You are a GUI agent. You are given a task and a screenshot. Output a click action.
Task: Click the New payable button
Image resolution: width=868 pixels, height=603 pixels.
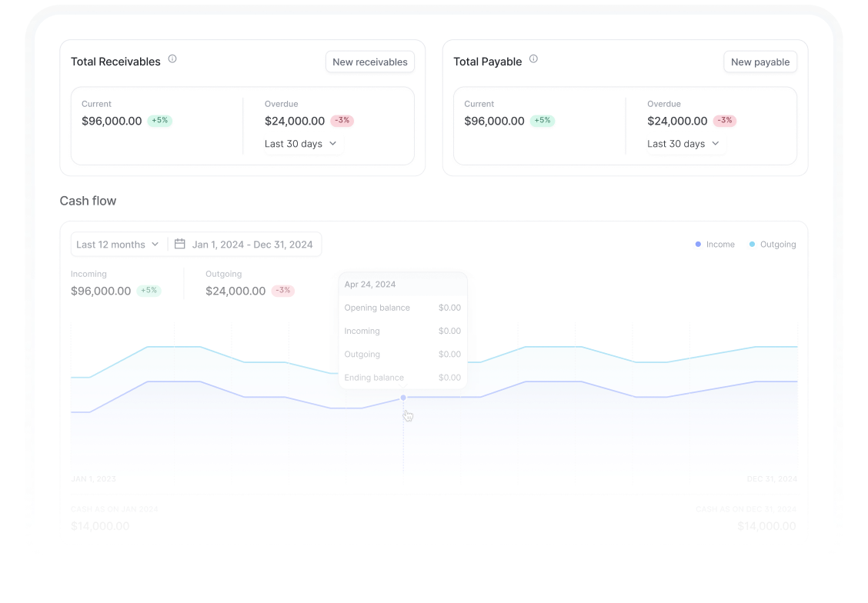click(760, 62)
